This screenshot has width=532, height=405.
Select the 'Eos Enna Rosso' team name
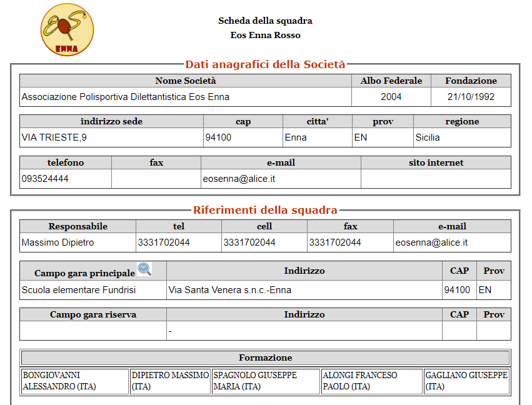pos(265,35)
